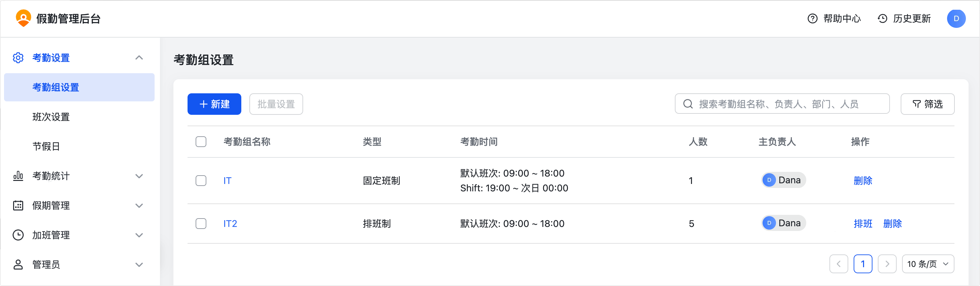Click the 考勤统计 bar chart icon
Viewport: 980px width, 286px height.
coord(18,176)
